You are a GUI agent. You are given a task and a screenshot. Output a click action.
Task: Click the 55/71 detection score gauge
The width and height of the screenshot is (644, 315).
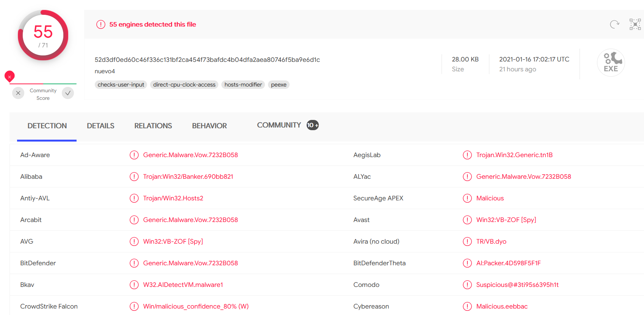(x=43, y=35)
